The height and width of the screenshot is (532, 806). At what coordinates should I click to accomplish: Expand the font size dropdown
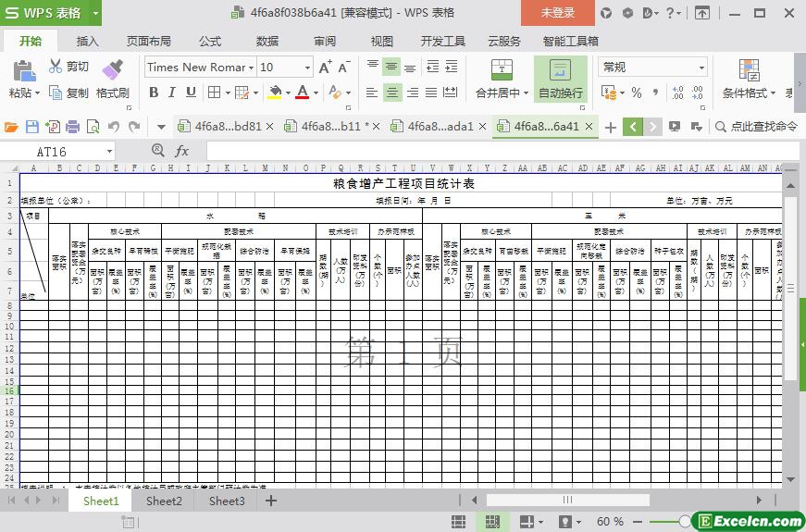pos(307,68)
